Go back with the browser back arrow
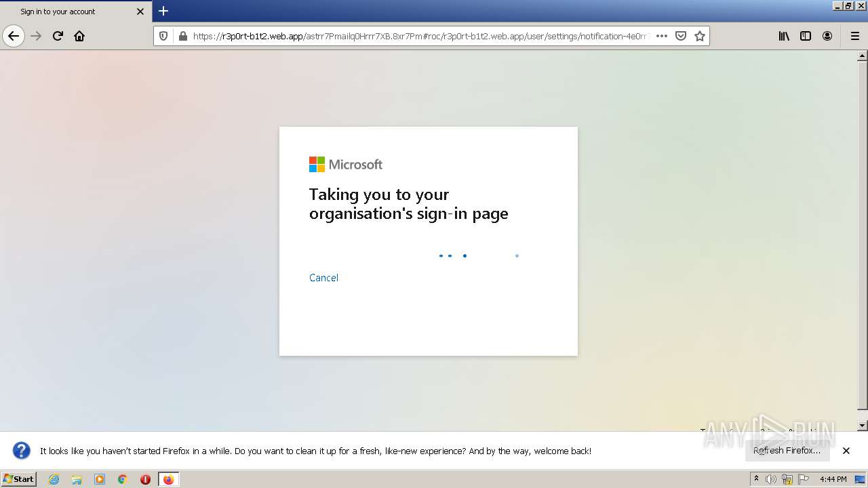The width and height of the screenshot is (868, 488). (x=14, y=36)
